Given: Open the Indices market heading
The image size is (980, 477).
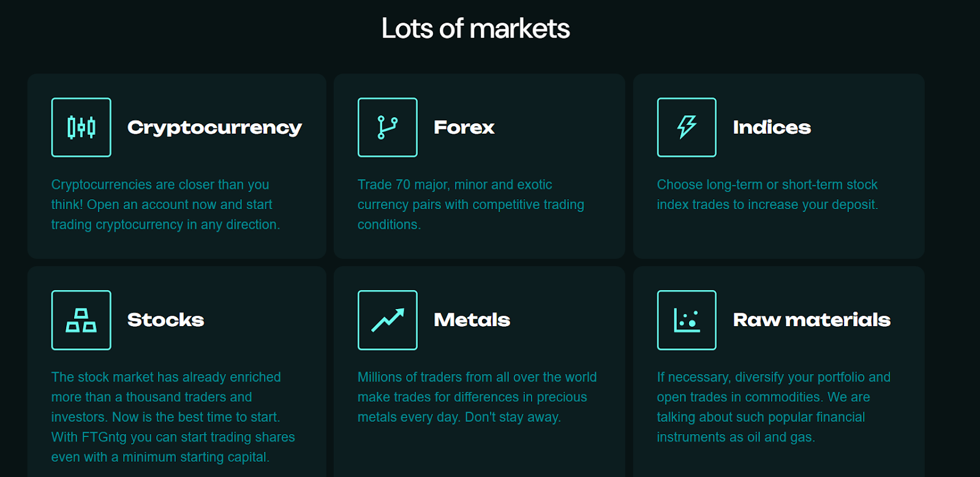Looking at the screenshot, I should [772, 128].
